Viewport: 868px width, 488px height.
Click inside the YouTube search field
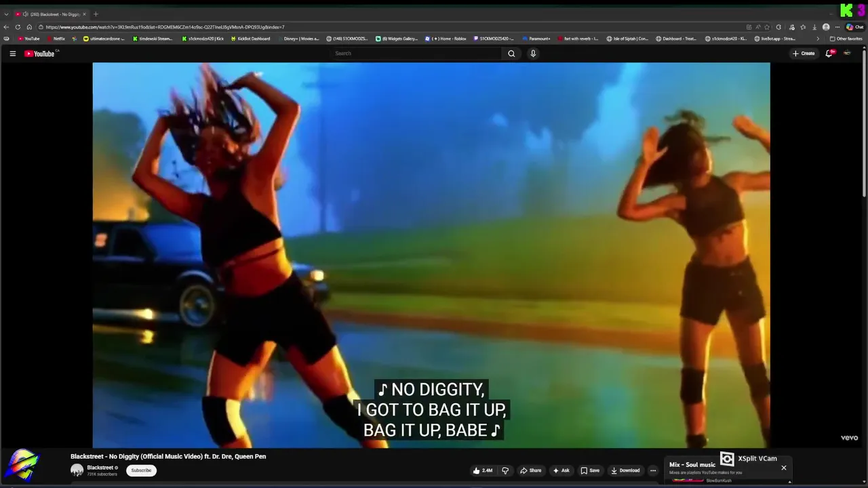pyautogui.click(x=415, y=54)
